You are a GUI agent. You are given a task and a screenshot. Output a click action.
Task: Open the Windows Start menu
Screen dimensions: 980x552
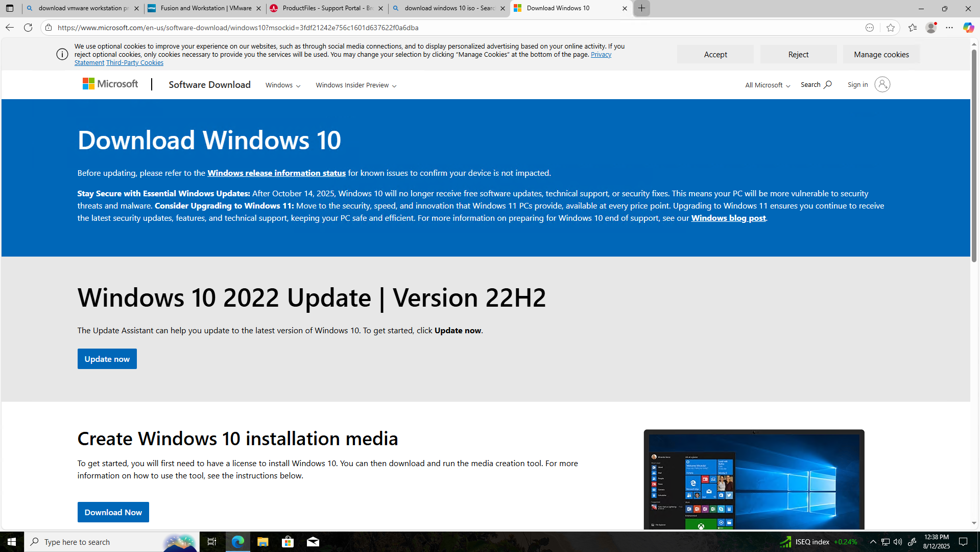[x=12, y=542]
